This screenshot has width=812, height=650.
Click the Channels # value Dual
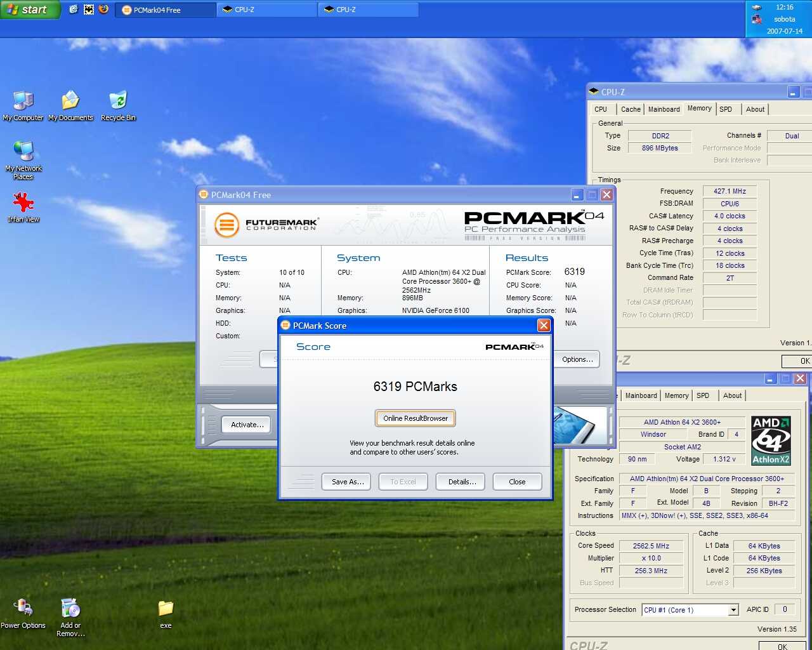point(790,136)
